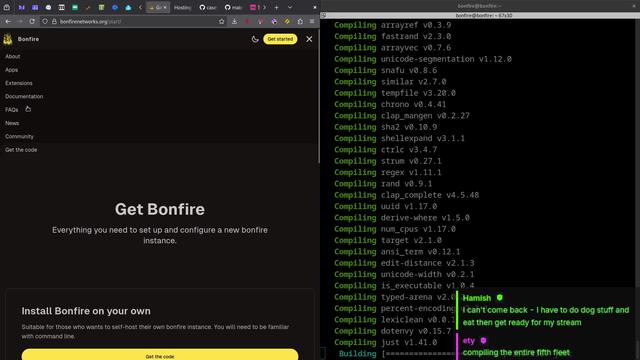Switch to the Hosting browser tab
This screenshot has height=360, width=640.
tap(182, 7)
